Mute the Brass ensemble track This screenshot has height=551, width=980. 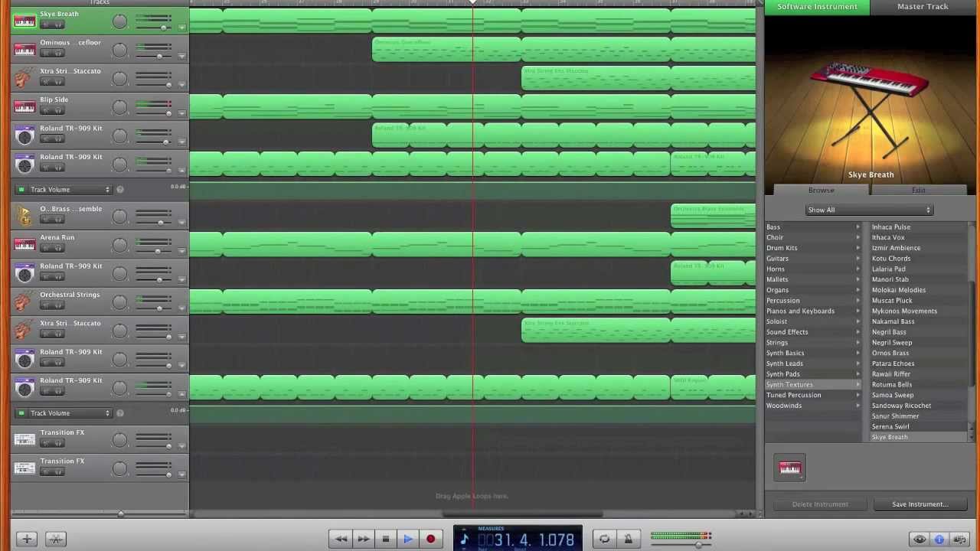(x=46, y=220)
